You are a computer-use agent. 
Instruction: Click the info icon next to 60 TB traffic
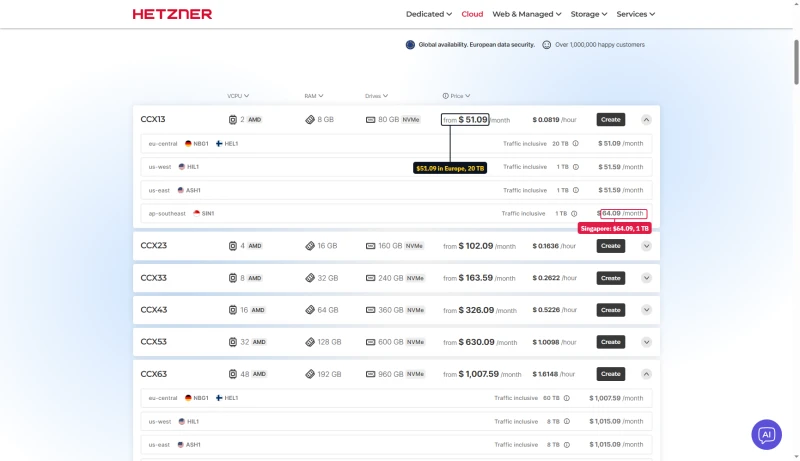pyautogui.click(x=567, y=398)
